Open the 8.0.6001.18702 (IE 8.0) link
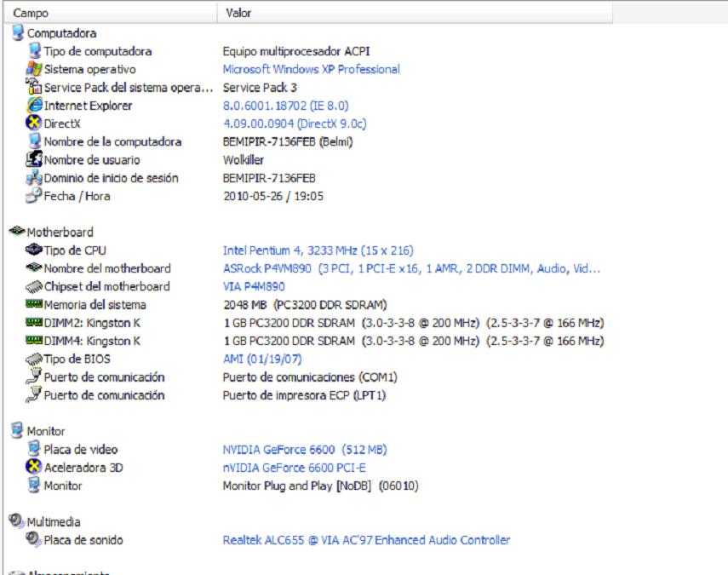The image size is (728, 575). (285, 106)
